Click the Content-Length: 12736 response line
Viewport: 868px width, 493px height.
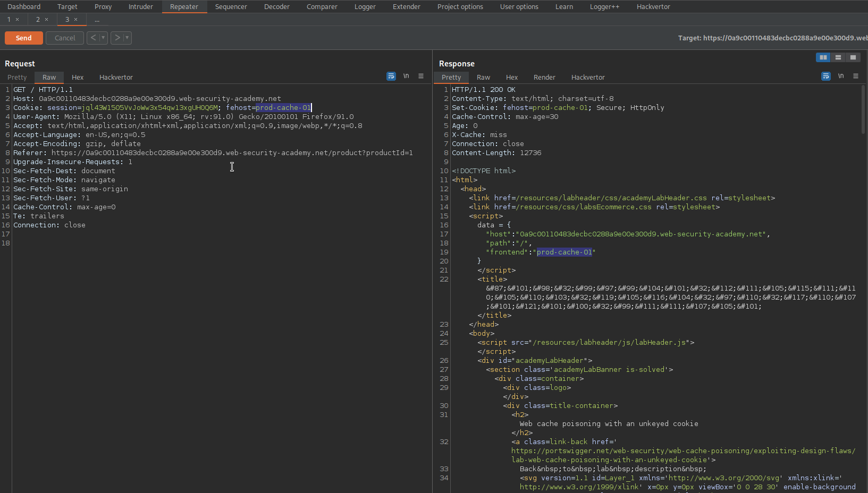(496, 152)
